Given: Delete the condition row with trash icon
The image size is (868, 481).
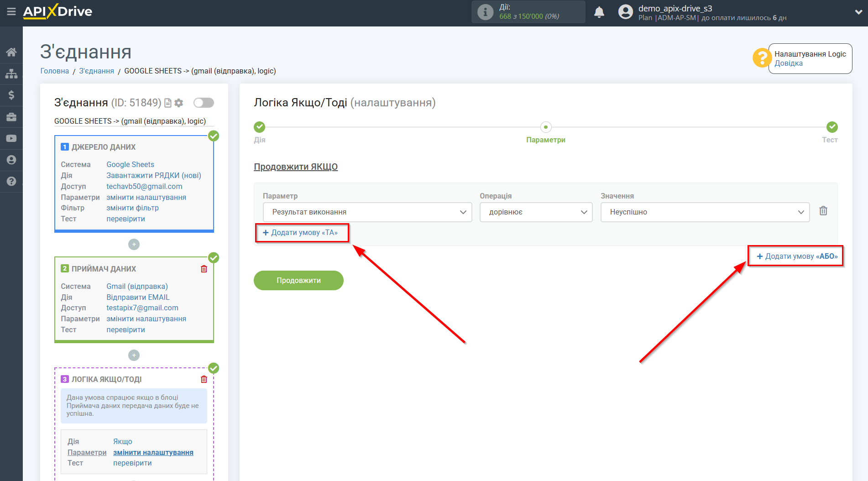Looking at the screenshot, I should point(823,211).
